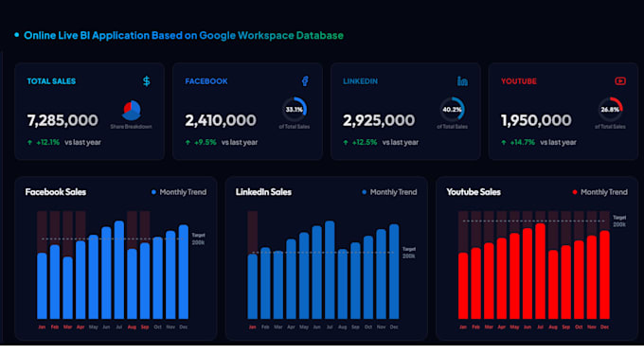
Task: Click the Facebook Sales chart title
Action: click(56, 192)
